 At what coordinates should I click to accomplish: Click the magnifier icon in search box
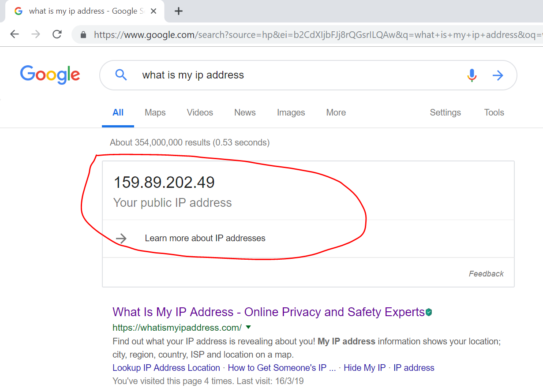(121, 75)
